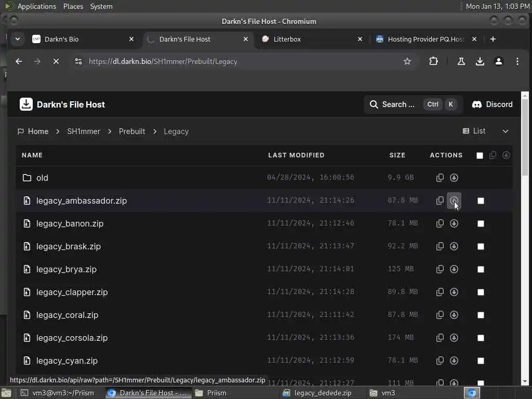Viewport: 532px width, 399px height.
Task: Open the System menu
Action: [101, 6]
